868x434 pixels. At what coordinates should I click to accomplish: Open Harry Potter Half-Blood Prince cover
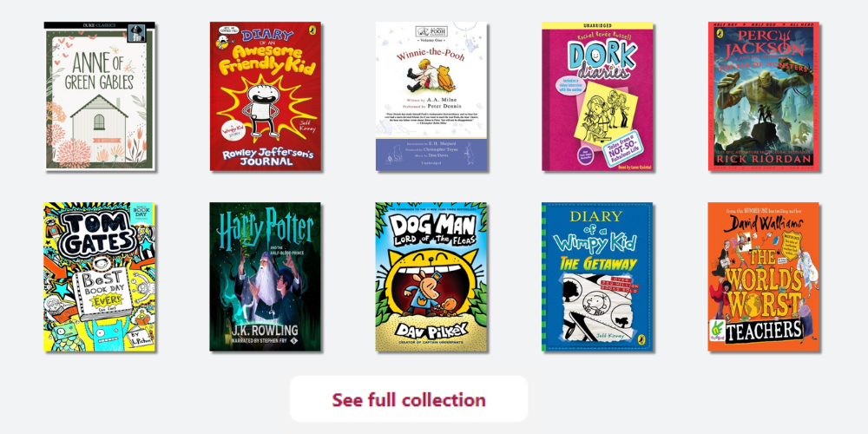(x=265, y=277)
